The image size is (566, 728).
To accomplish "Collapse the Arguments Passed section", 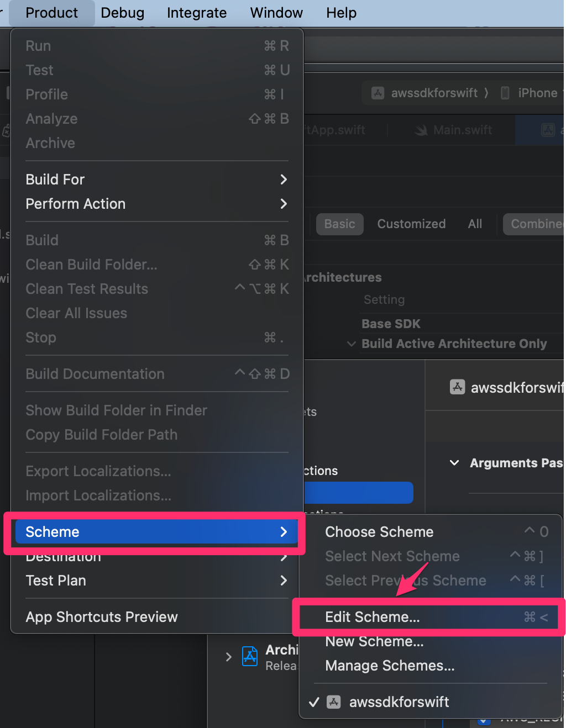I will click(454, 463).
